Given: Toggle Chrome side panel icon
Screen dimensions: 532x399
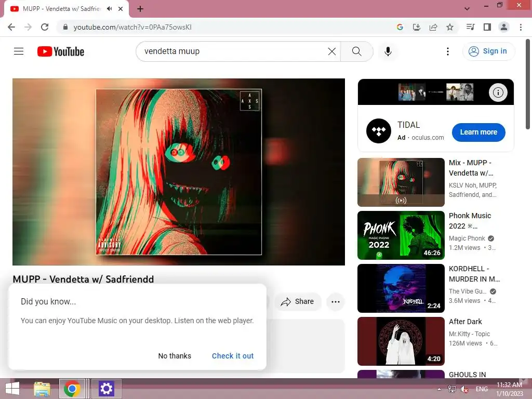Looking at the screenshot, I should (x=487, y=27).
